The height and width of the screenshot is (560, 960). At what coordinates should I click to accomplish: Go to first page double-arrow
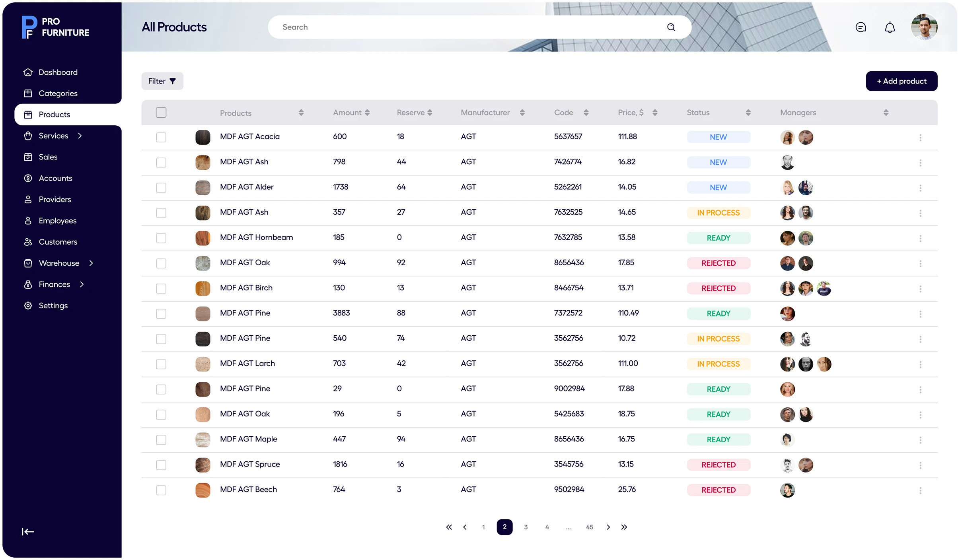tap(449, 527)
